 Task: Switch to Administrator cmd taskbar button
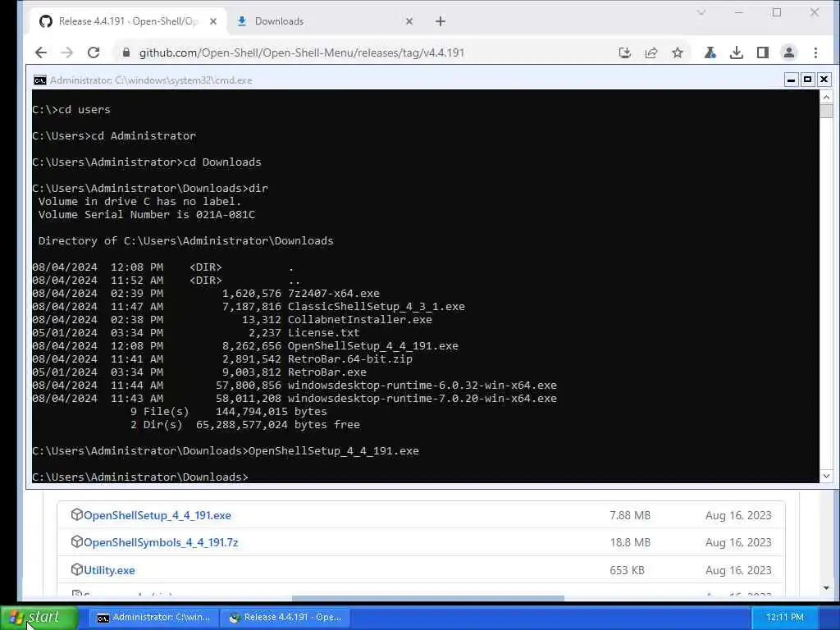(154, 617)
